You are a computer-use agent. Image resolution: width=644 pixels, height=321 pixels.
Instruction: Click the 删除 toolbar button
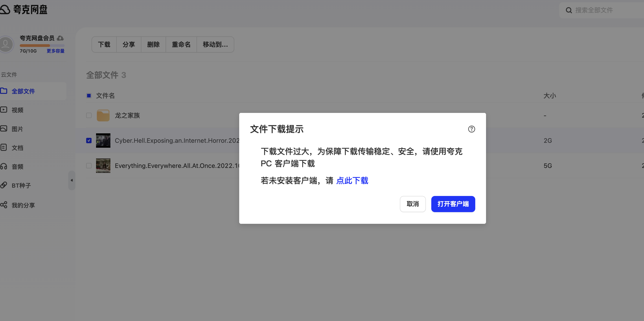[x=153, y=44]
